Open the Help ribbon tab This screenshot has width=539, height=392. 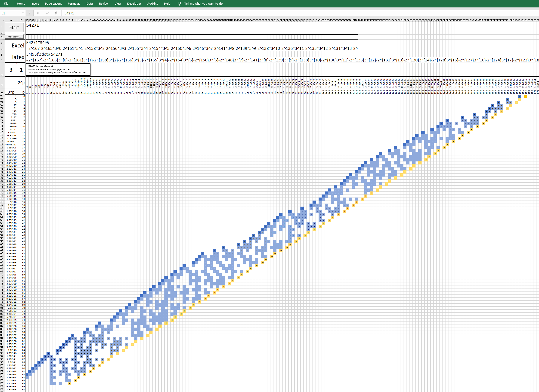point(167,3)
